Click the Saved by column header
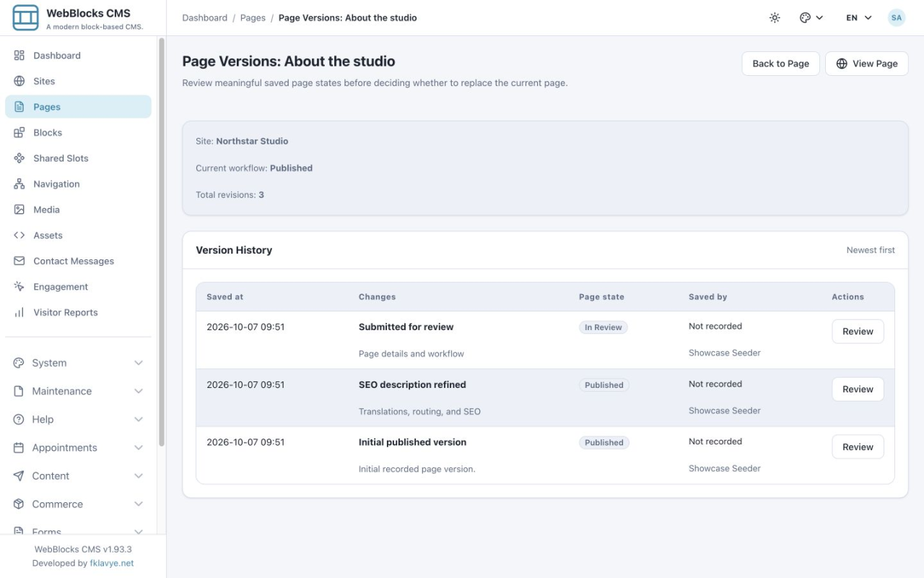 707,297
